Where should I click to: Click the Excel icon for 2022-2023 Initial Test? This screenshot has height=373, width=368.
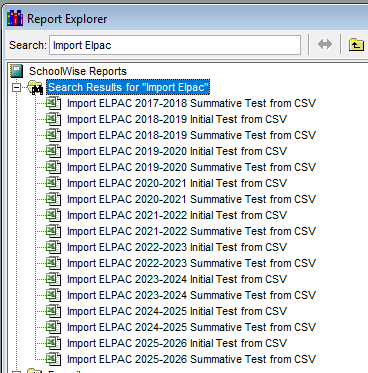[x=53, y=247]
